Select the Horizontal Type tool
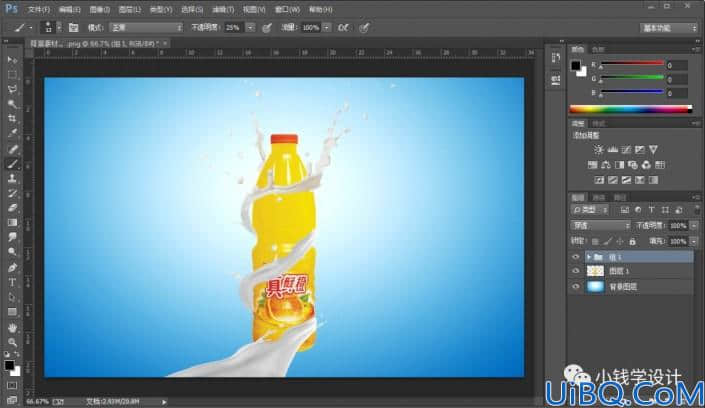This screenshot has width=705, height=408. (x=12, y=282)
